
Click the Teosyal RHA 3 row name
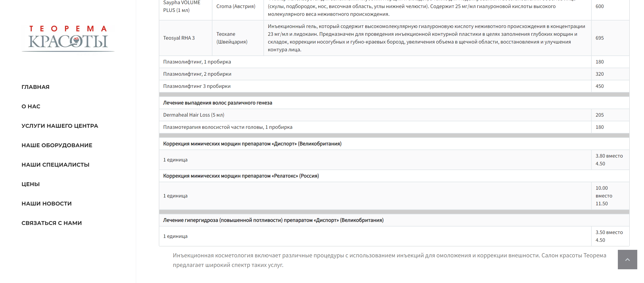pyautogui.click(x=179, y=38)
